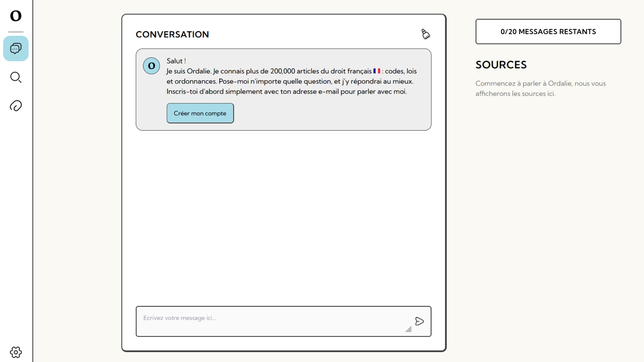Click the French flag emoji in message
Viewport: 644px width, 362px height.
click(377, 71)
